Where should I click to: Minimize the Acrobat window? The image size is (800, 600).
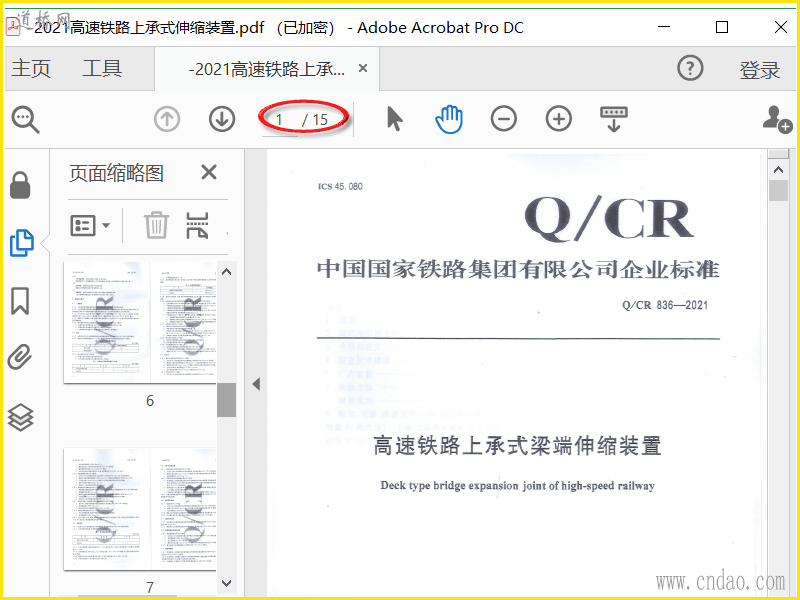tap(664, 27)
